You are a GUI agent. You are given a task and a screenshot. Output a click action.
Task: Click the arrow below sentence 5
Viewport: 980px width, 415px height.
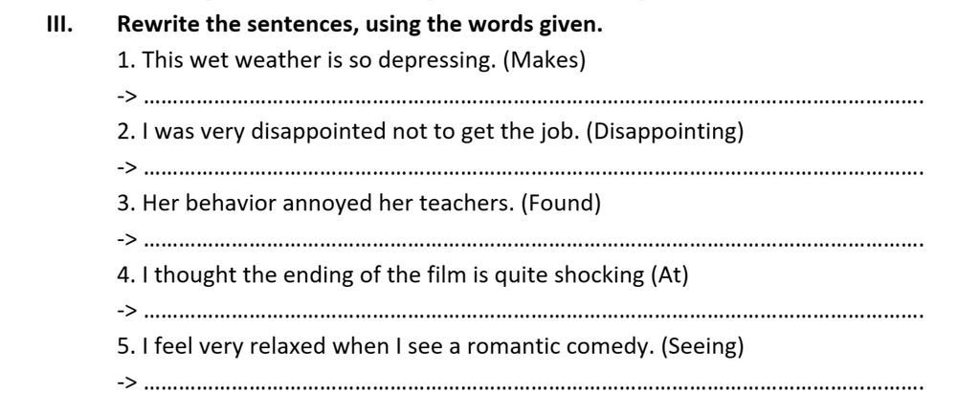[x=127, y=382]
